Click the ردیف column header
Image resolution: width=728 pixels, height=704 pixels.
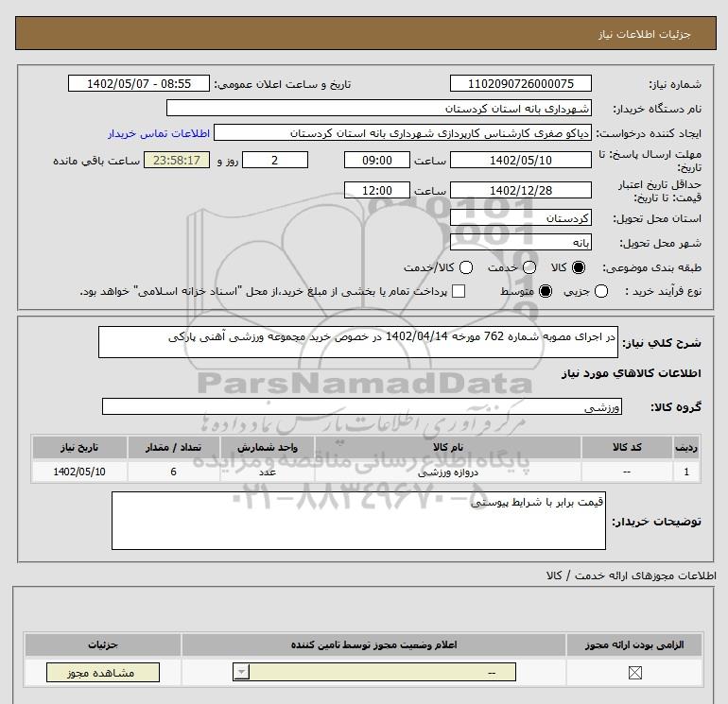686,447
